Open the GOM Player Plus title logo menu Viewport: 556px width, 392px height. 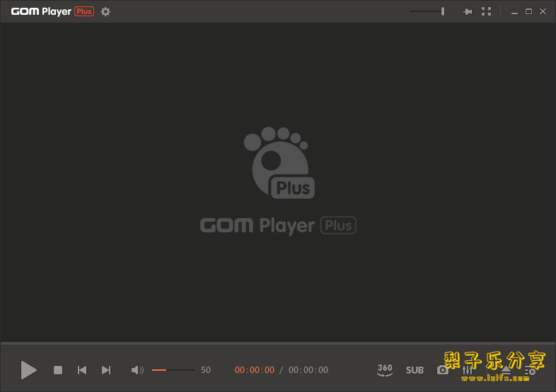pyautogui.click(x=52, y=11)
